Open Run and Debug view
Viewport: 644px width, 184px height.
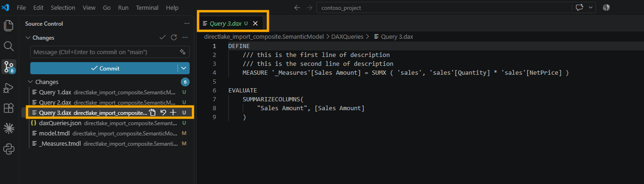[9, 87]
